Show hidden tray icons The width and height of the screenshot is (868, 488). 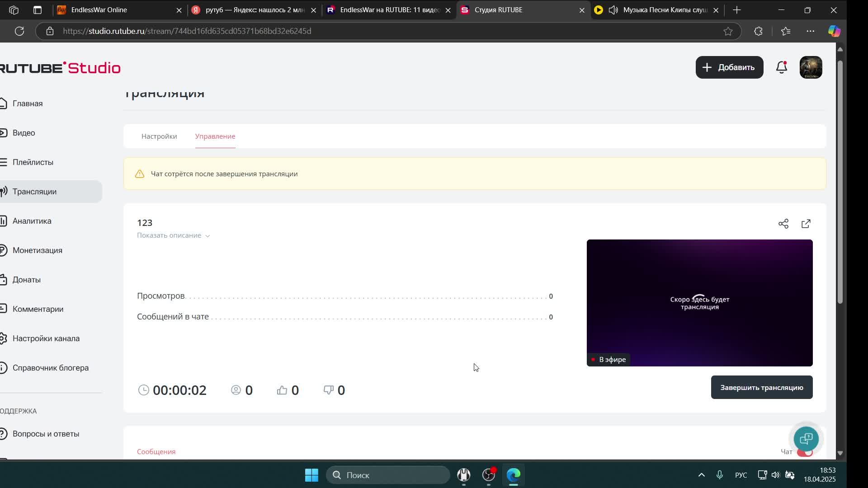coord(702,475)
